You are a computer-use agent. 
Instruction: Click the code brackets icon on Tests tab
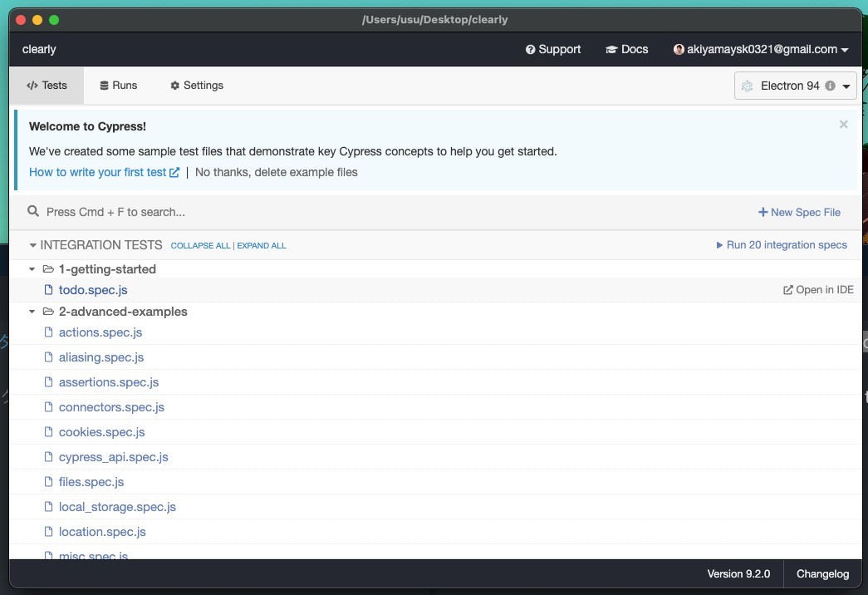[32, 86]
